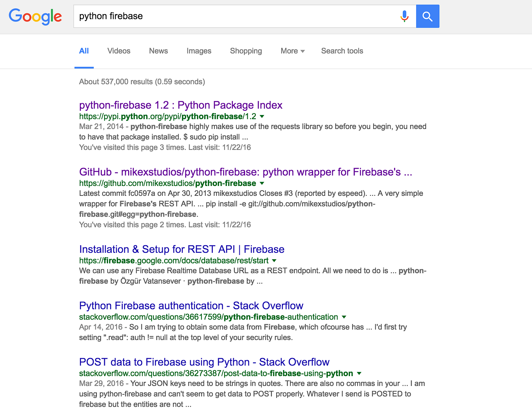Click the Google logo
Screen dimensions: 532x408
(x=35, y=16)
